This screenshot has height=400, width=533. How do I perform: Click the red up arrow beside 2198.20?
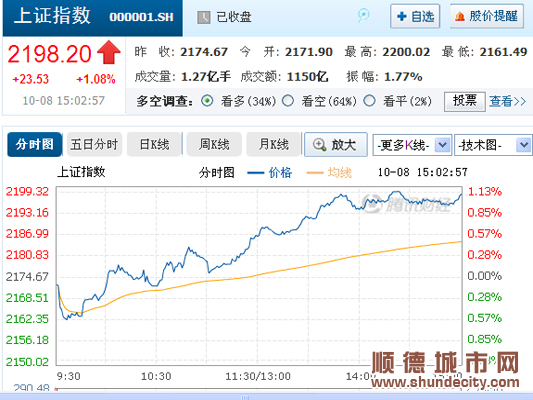(x=109, y=52)
